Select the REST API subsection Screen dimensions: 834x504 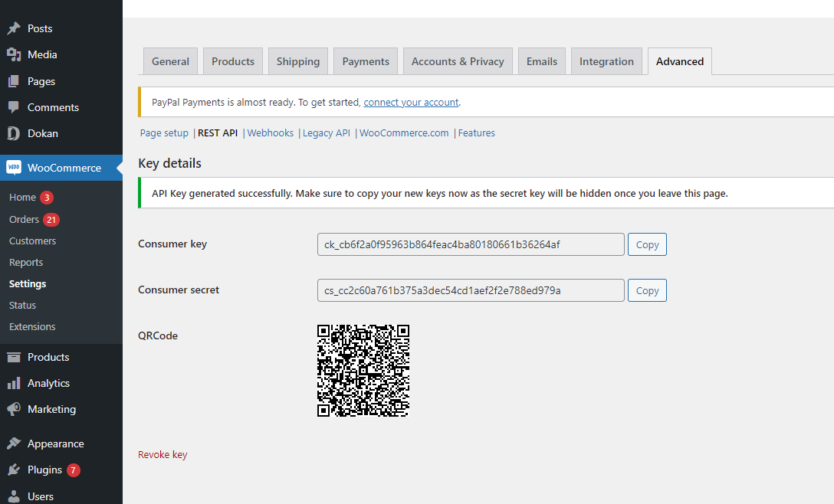[218, 133]
